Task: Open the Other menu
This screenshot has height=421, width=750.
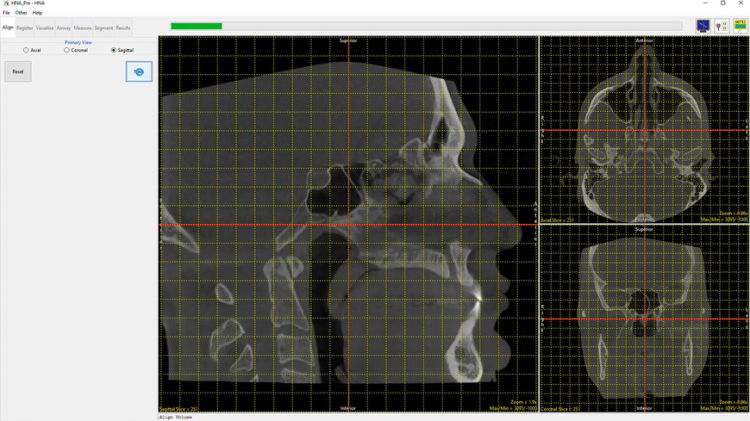Action: (20, 13)
